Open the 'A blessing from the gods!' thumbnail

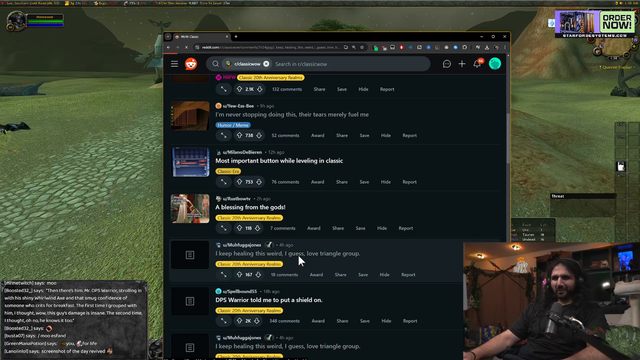click(x=190, y=209)
